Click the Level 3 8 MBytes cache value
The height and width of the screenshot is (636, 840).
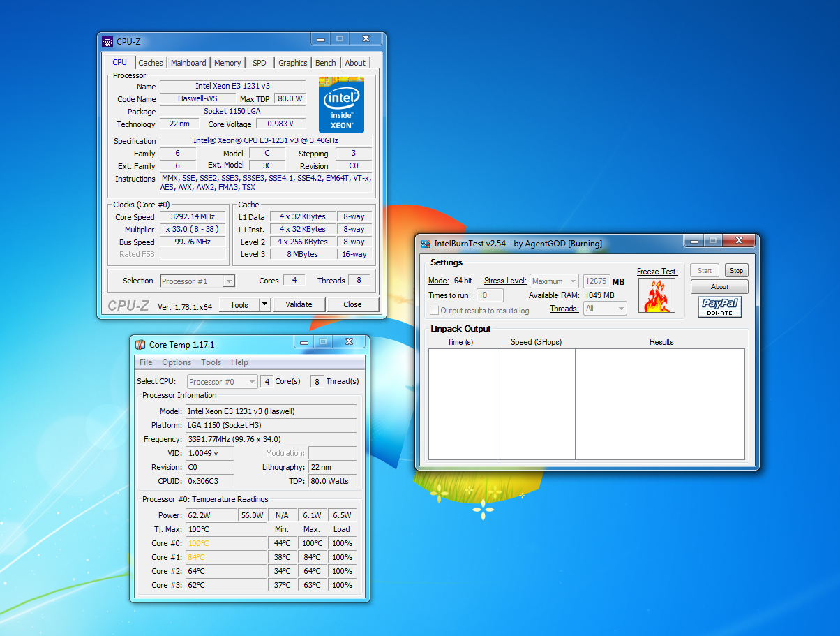(303, 255)
